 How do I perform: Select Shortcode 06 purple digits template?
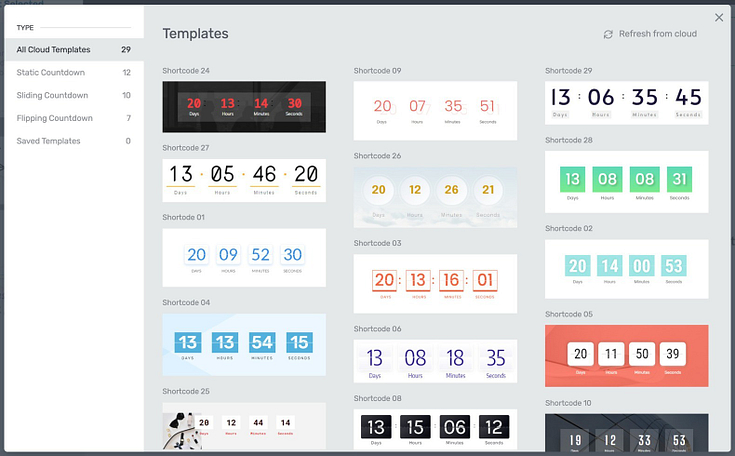tap(435, 360)
